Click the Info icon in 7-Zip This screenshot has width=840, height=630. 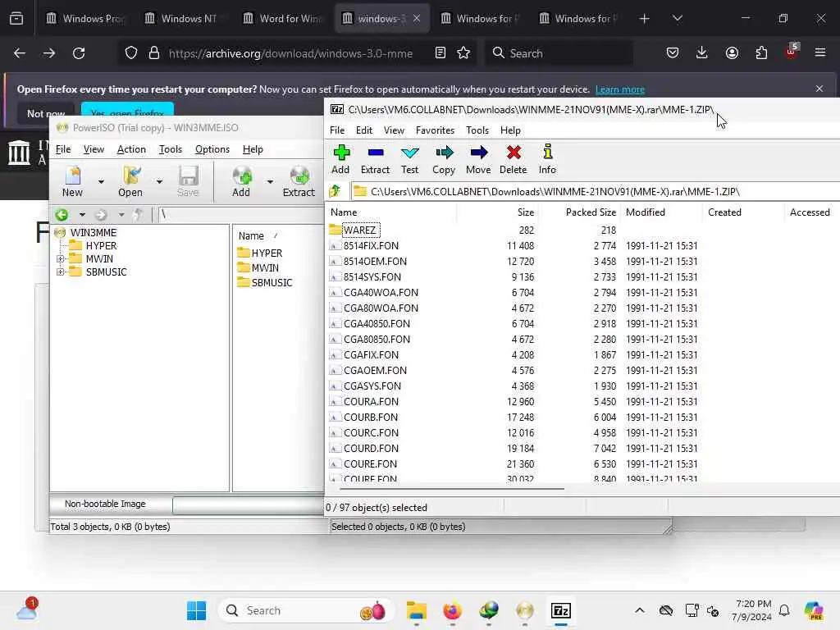coord(547,152)
